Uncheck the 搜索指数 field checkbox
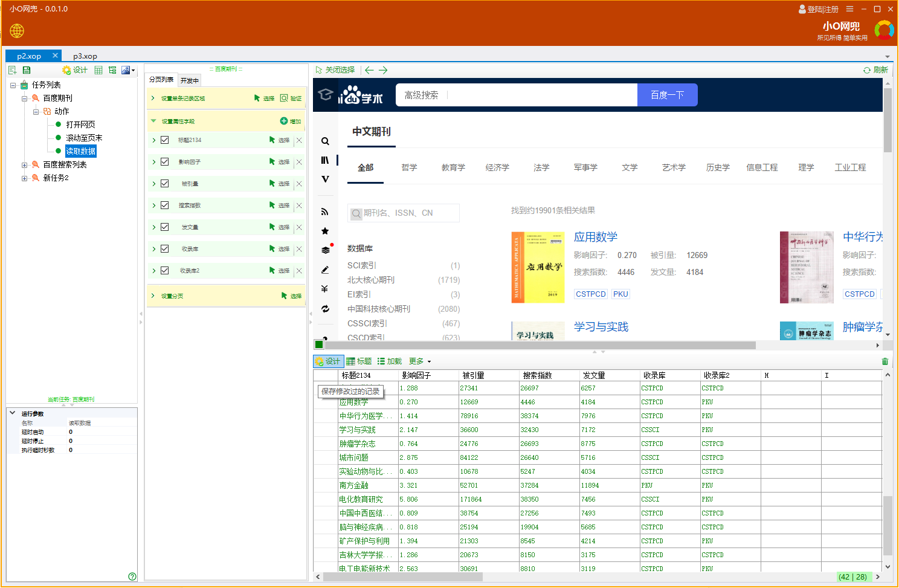The height and width of the screenshot is (588, 899). [x=164, y=205]
